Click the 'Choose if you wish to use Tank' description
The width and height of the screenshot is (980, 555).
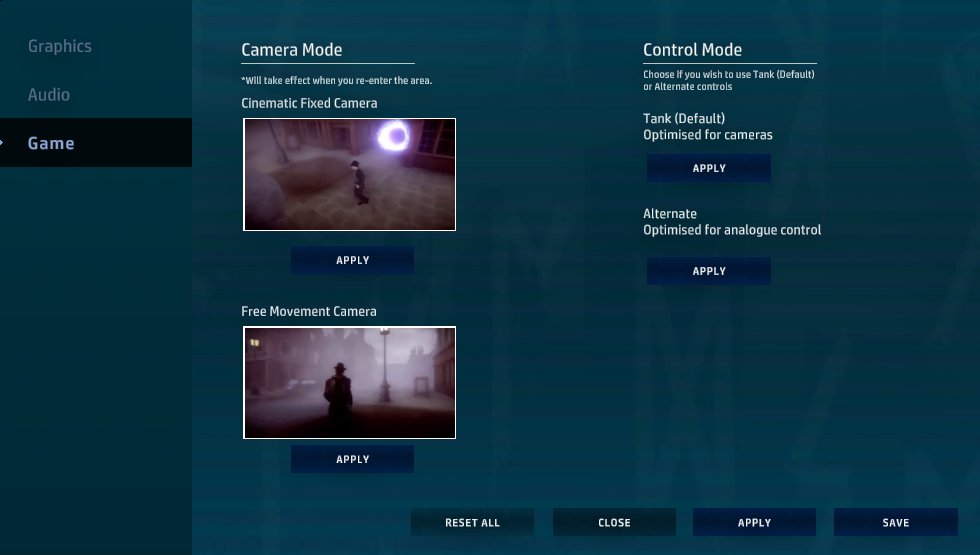(x=729, y=81)
